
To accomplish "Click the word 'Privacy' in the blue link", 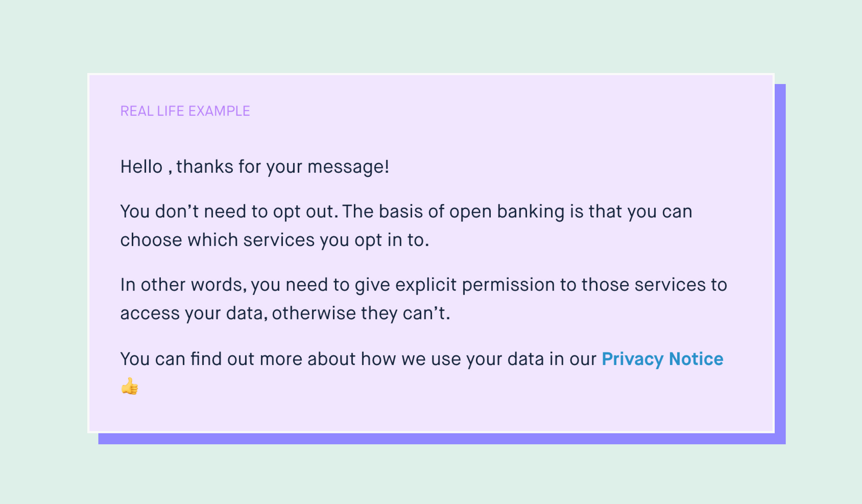I will pyautogui.click(x=632, y=359).
